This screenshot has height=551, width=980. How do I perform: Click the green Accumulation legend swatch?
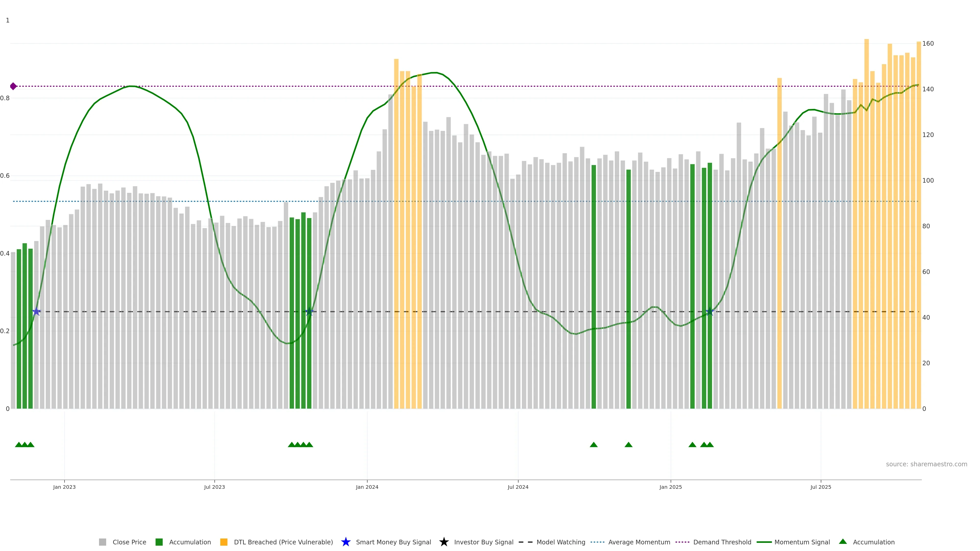pyautogui.click(x=159, y=542)
